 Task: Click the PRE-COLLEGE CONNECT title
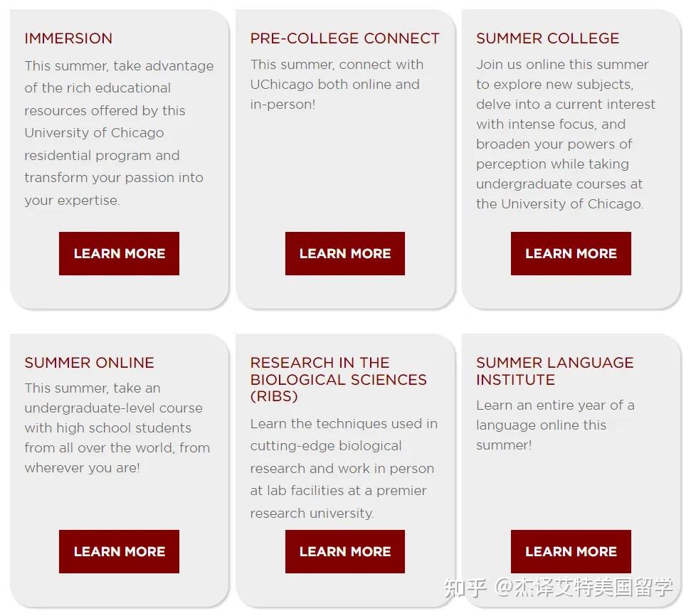(x=344, y=38)
